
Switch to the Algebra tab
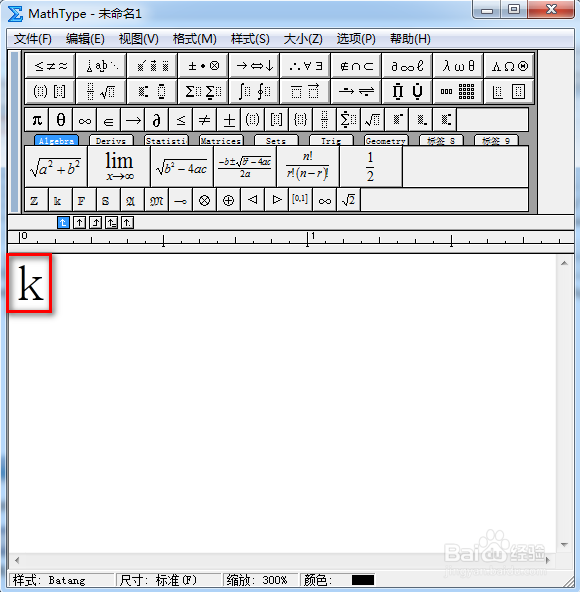[x=56, y=140]
